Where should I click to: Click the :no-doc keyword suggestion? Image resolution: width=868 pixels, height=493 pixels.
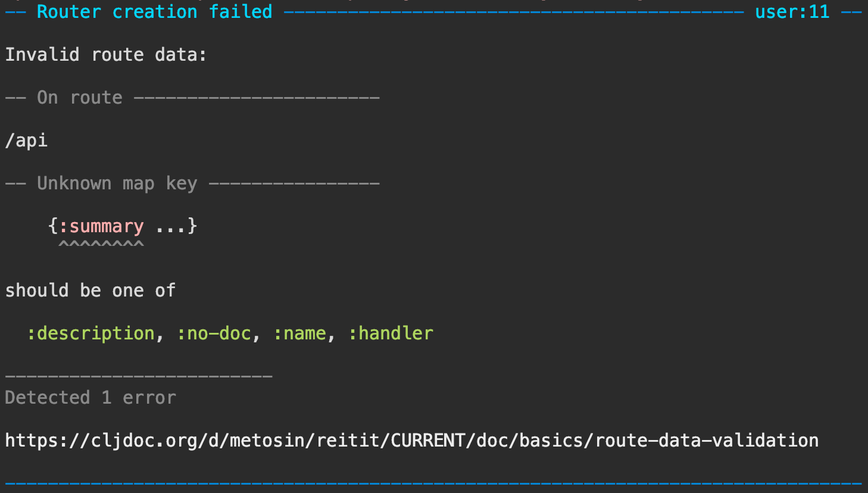pos(214,333)
